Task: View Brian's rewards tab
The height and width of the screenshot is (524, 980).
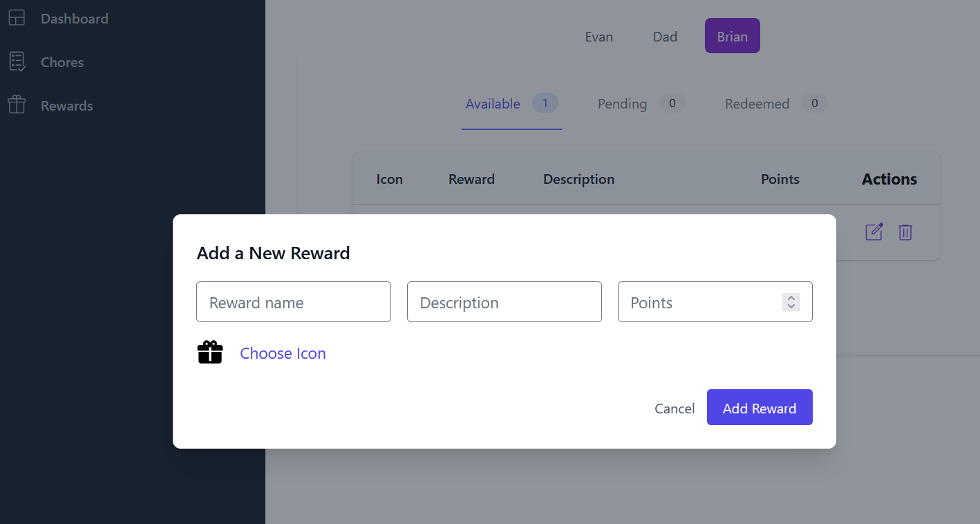Action: tap(732, 35)
